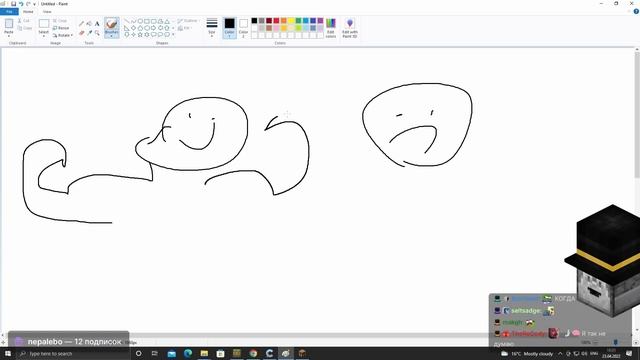Redo the undone action
640x360 pixels.
tap(28, 4)
